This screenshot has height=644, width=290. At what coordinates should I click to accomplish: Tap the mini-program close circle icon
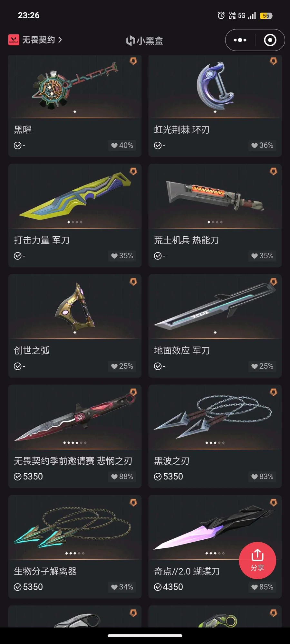pos(270,40)
